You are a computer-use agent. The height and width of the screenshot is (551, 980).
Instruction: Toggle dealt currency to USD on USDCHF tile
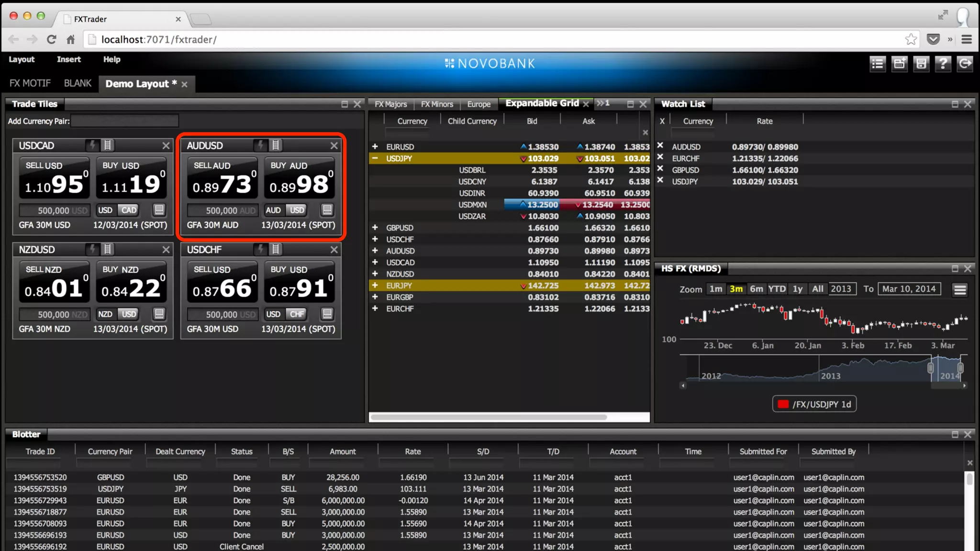click(x=273, y=314)
